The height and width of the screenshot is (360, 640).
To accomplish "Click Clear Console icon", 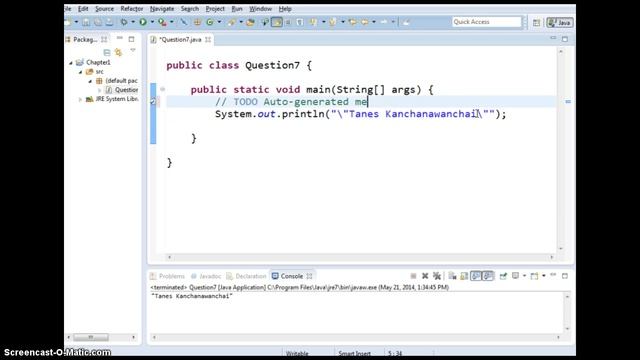I will point(452,276).
